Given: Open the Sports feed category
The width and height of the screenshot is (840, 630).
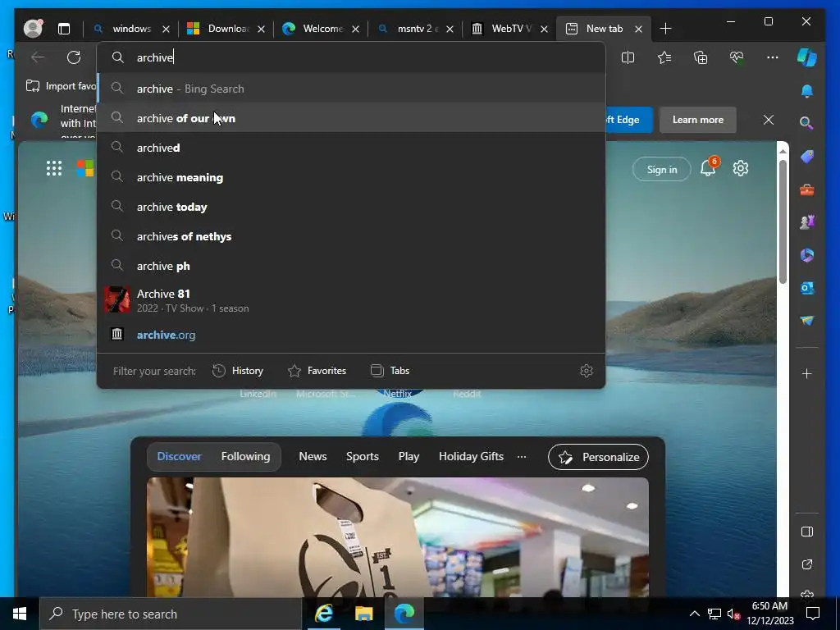Looking at the screenshot, I should [362, 456].
